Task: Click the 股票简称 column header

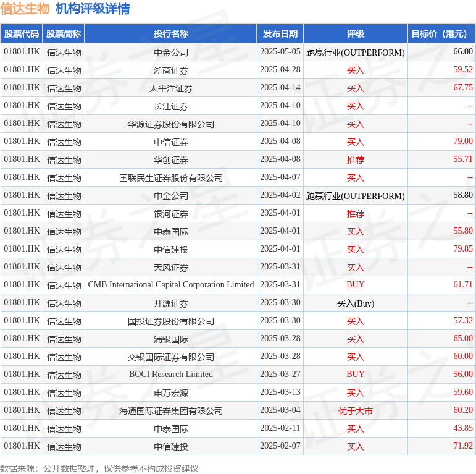Action: [64, 34]
